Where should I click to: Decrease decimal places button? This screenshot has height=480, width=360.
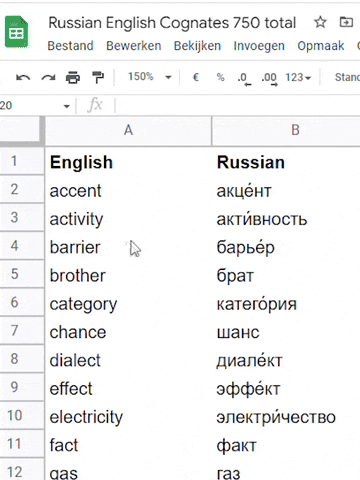click(x=244, y=79)
